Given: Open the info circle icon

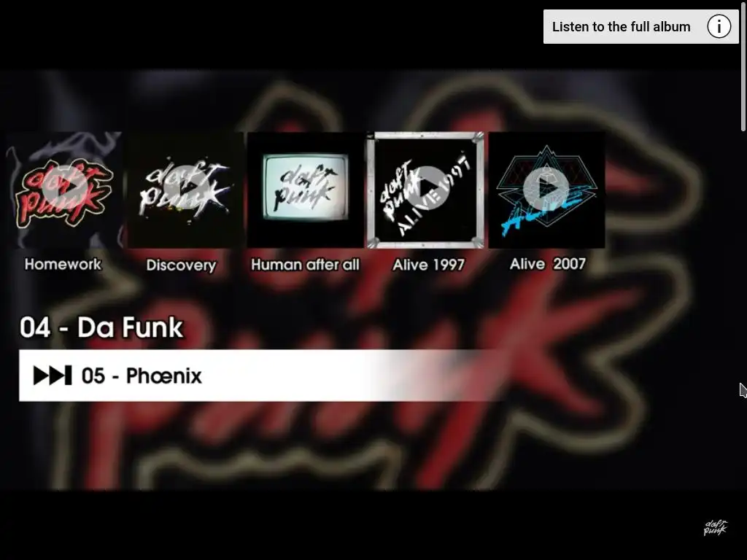Looking at the screenshot, I should coord(719,26).
